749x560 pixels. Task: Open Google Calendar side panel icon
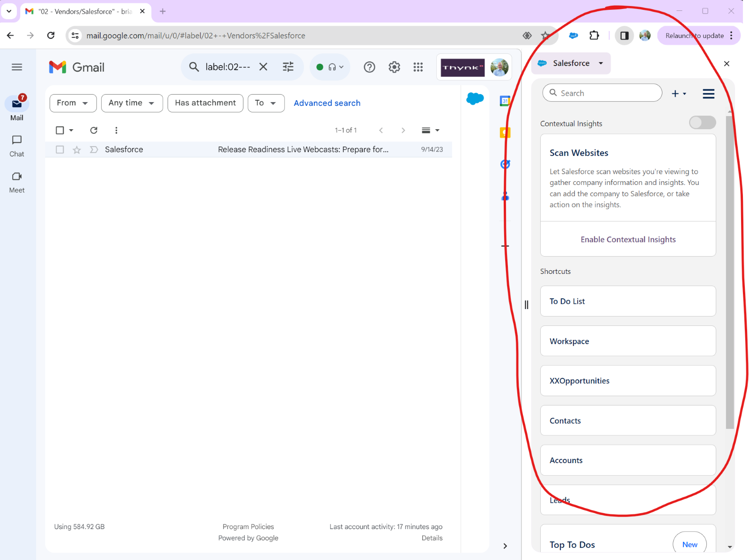point(505,101)
